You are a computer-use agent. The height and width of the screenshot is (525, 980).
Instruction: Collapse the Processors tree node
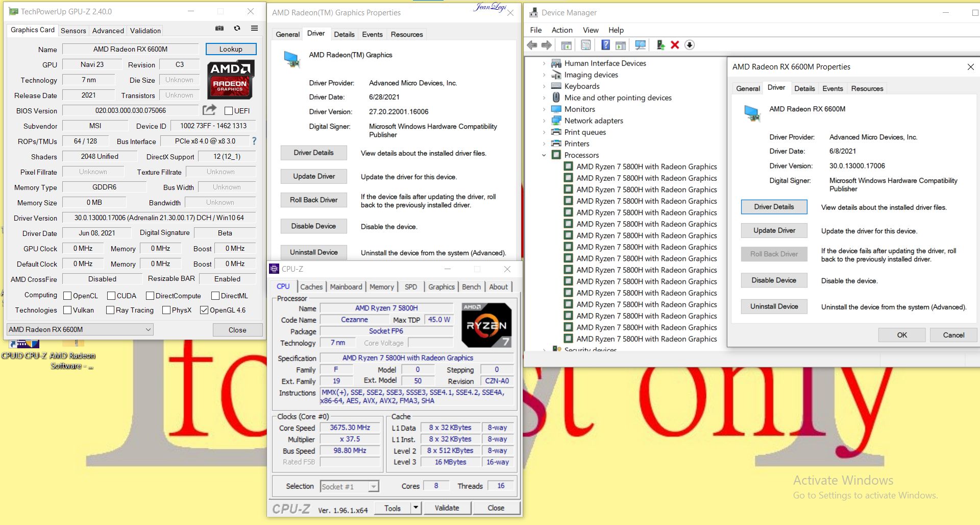(x=544, y=155)
